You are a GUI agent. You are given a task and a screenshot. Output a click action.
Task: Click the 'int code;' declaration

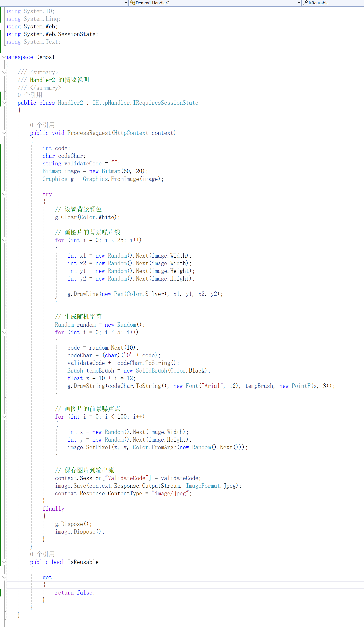56,148
